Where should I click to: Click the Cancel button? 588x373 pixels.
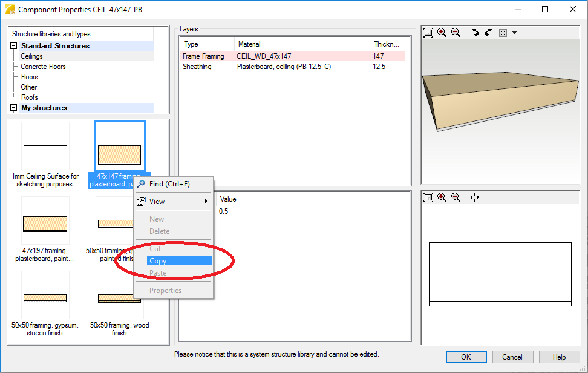click(512, 357)
